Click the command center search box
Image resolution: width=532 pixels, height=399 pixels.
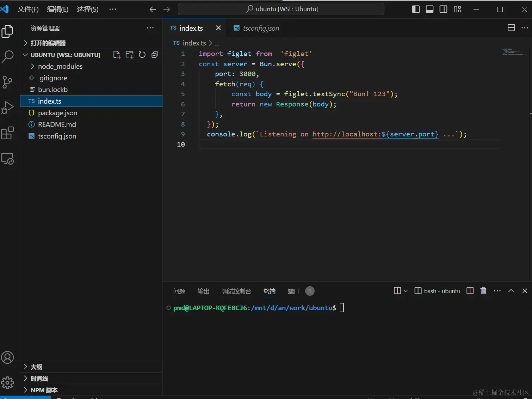tap(281, 9)
